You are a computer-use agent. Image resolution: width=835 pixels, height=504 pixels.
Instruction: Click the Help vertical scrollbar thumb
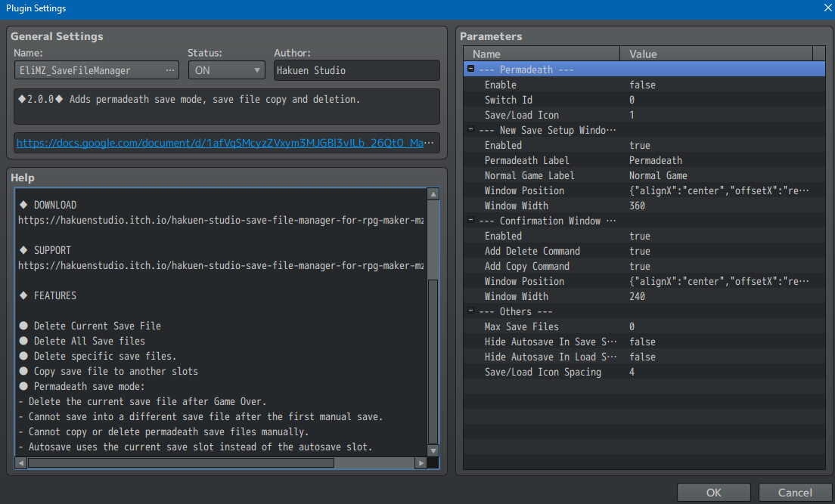tap(433, 361)
